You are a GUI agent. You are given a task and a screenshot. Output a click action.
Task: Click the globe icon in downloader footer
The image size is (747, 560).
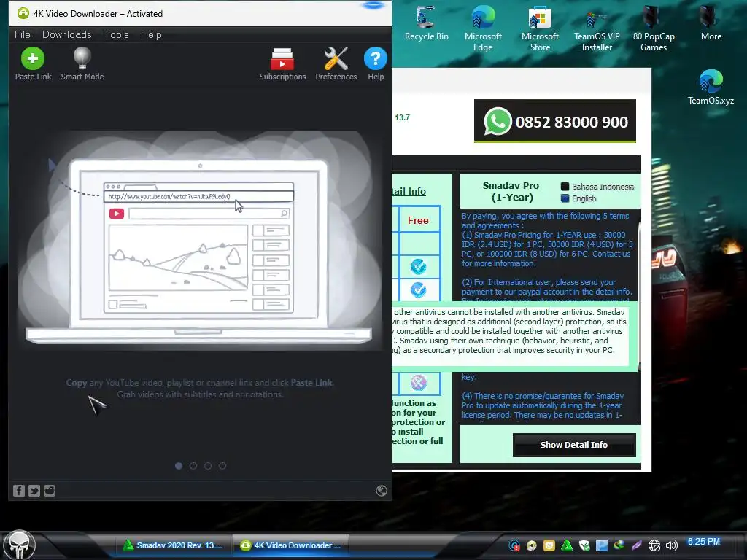coord(382,491)
